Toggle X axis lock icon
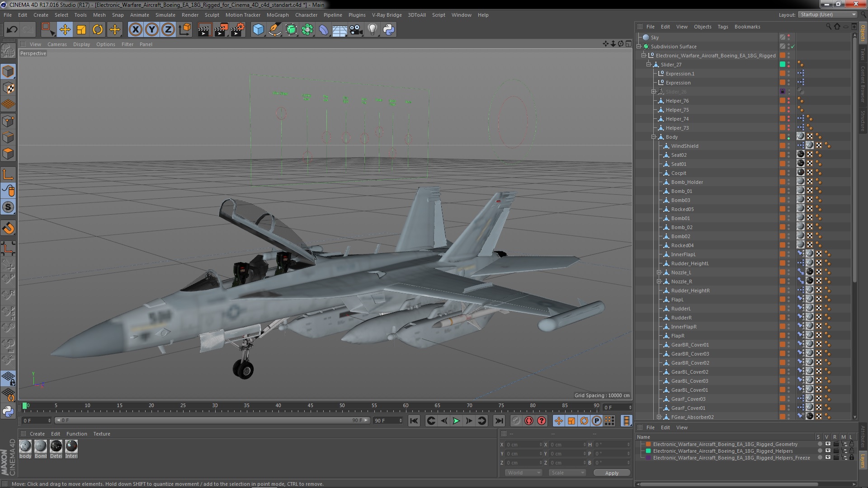Screen dimensions: 868x488 135,30
